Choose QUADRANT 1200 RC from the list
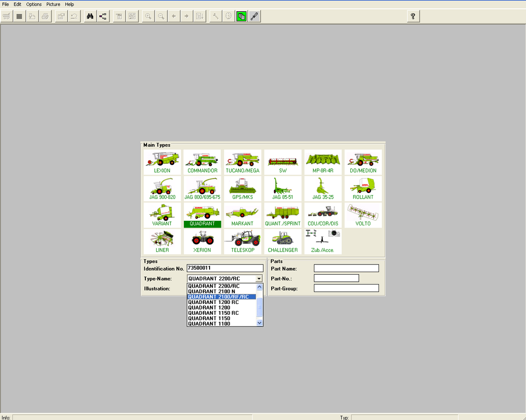This screenshot has height=420, width=526. [221, 302]
